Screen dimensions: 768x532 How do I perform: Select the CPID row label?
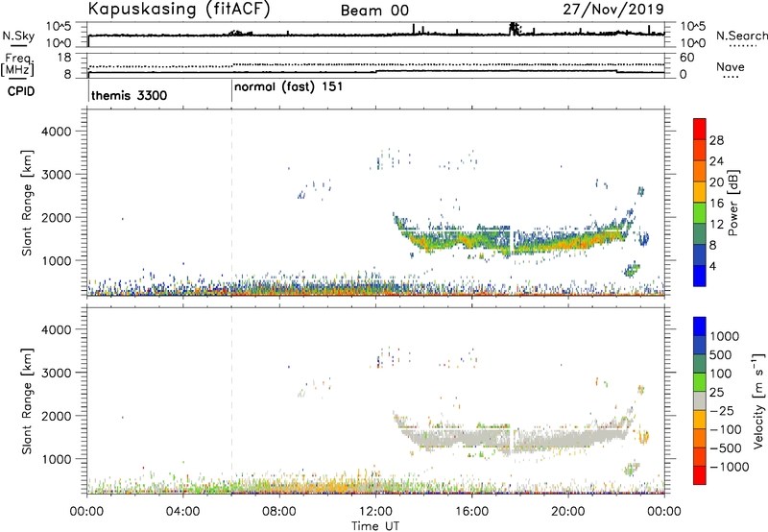[21, 91]
